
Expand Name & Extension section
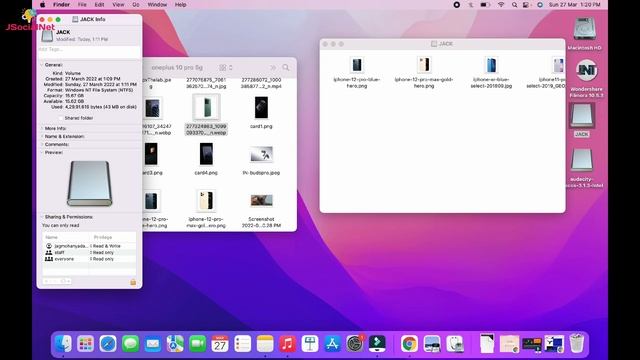pyautogui.click(x=42, y=136)
